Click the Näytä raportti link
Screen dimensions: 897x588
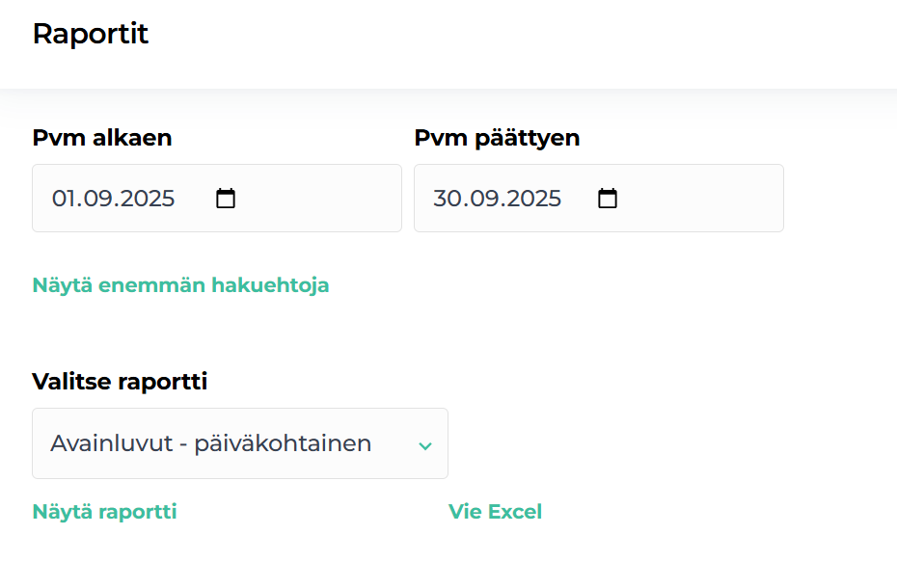tap(104, 512)
